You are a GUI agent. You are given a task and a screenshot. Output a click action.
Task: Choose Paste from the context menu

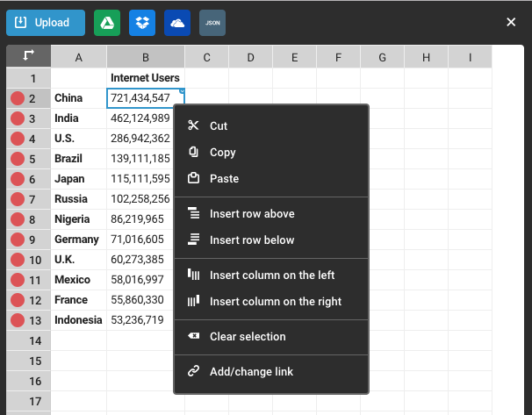click(x=271, y=178)
